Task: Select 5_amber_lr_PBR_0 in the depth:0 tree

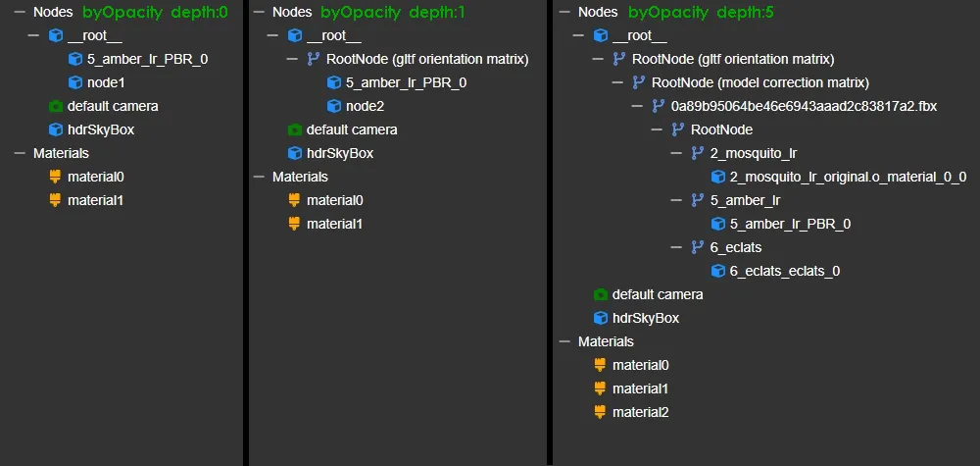Action: tap(147, 59)
